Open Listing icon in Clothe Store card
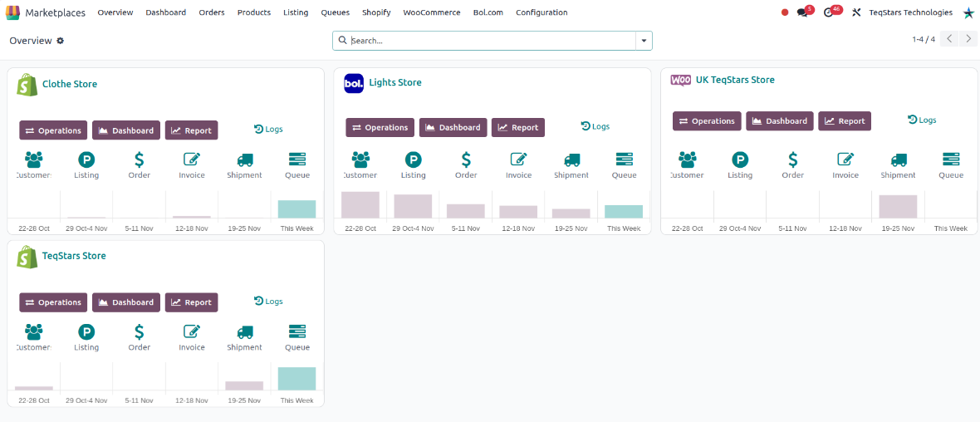 tap(86, 159)
